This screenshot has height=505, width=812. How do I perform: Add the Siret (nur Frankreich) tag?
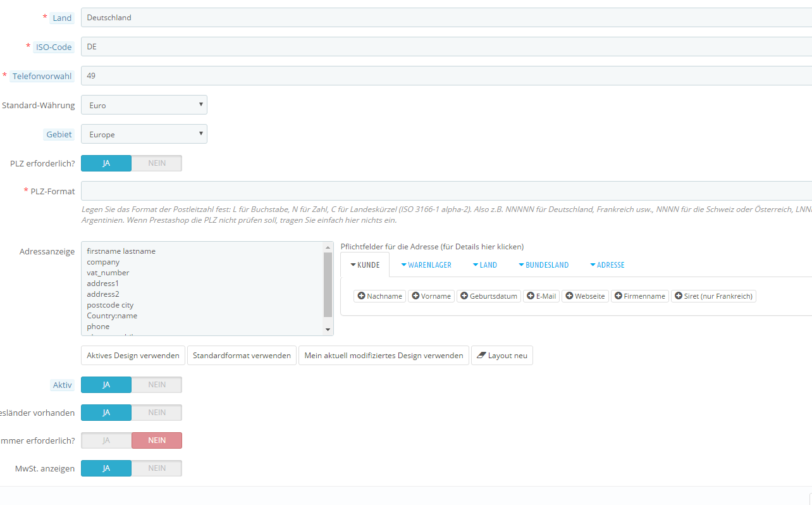714,296
